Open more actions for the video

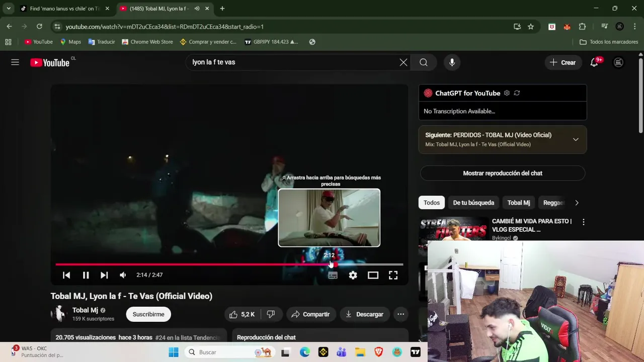point(400,314)
